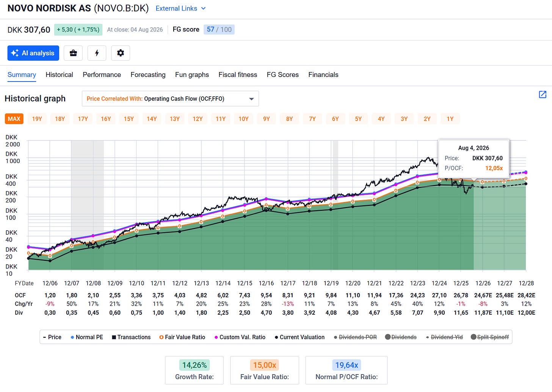Select the 17Y time range
Screen dimensions: 552x392
pyautogui.click(x=83, y=119)
